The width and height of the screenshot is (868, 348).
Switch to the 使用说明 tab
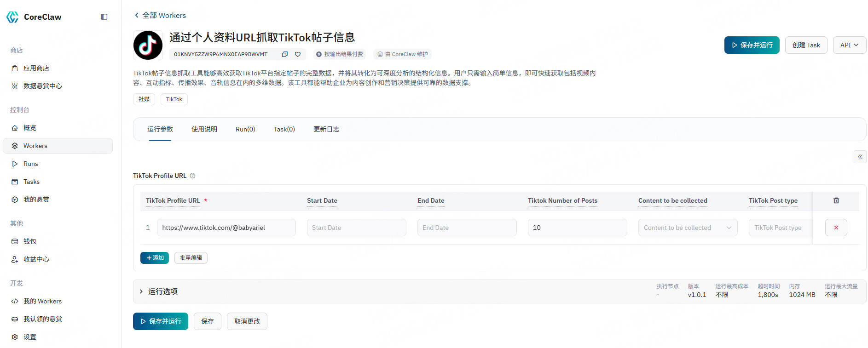(204, 129)
